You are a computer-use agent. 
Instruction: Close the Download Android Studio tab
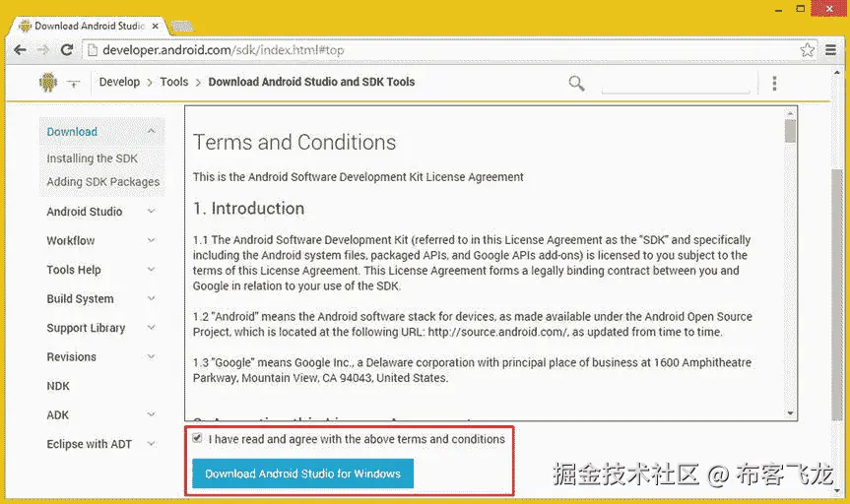tap(156, 26)
